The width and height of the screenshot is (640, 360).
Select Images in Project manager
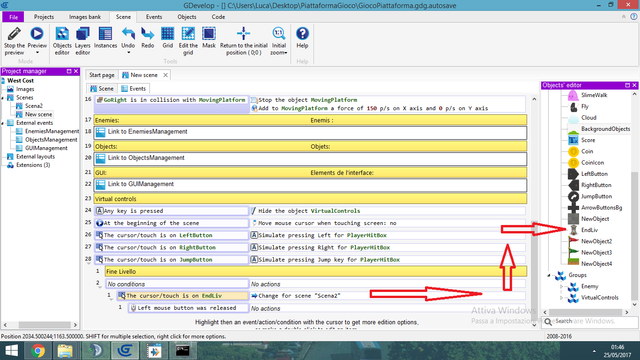click(x=25, y=89)
